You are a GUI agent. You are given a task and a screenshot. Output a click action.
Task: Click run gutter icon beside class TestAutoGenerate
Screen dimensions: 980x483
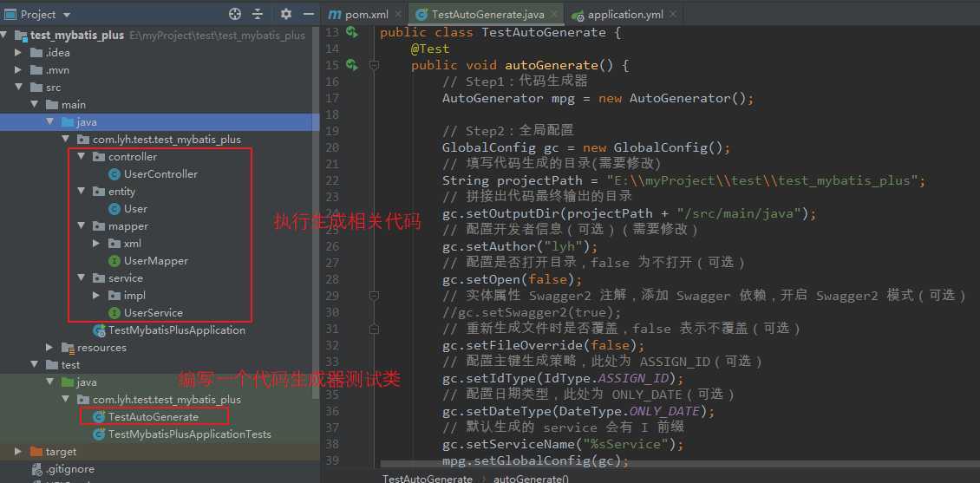click(351, 32)
